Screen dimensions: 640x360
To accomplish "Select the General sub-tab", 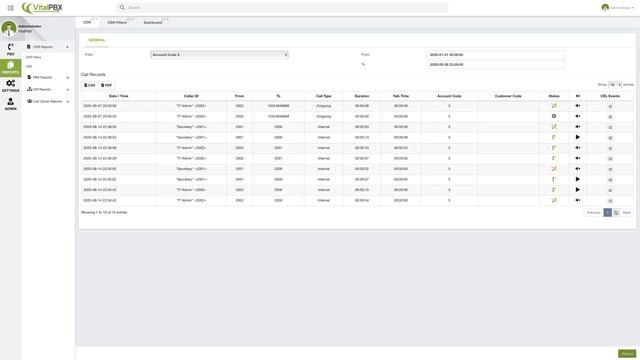I will pyautogui.click(x=96, y=40).
